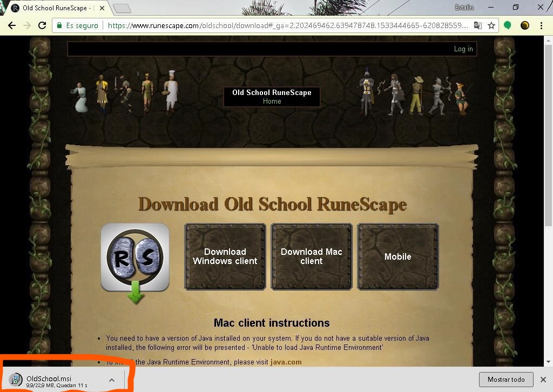Image resolution: width=553 pixels, height=392 pixels.
Task: Click Download Old School RuneScape heading
Action: pos(272,204)
